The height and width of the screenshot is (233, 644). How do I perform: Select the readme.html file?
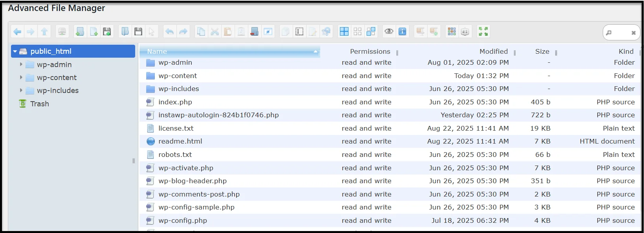coord(390,141)
